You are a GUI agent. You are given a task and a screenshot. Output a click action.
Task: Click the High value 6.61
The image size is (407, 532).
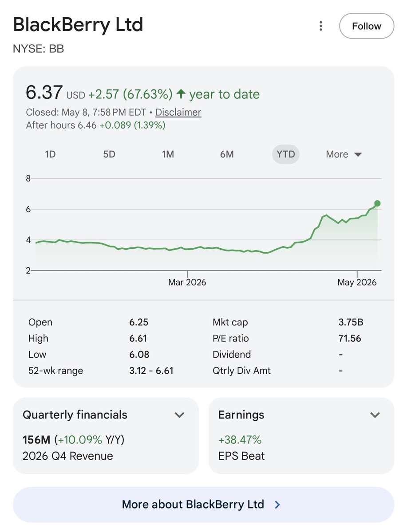(138, 338)
